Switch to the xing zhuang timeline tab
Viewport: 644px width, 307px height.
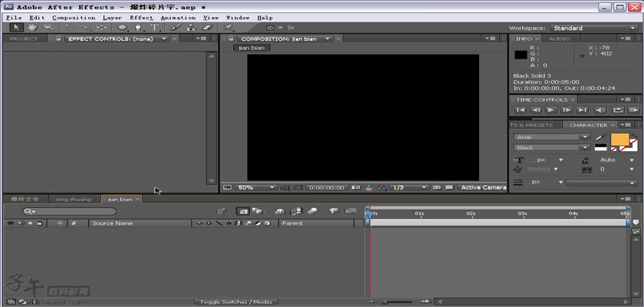pyautogui.click(x=73, y=200)
